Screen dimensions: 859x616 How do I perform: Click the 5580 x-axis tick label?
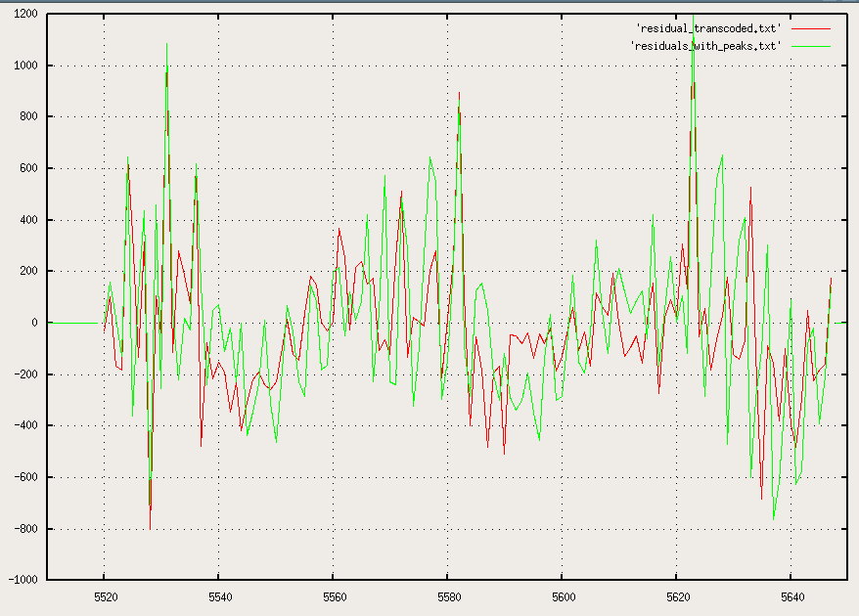448,595
